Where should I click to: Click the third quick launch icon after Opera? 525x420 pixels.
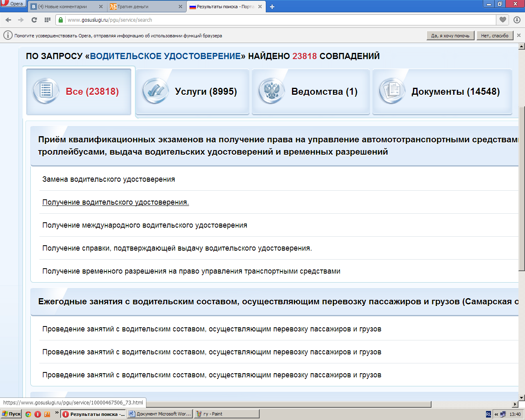47,414
